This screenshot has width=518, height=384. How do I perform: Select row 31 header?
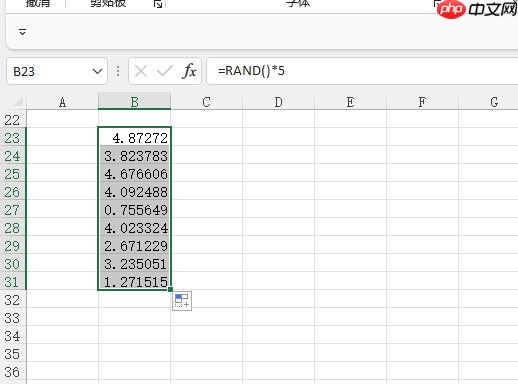(13, 282)
